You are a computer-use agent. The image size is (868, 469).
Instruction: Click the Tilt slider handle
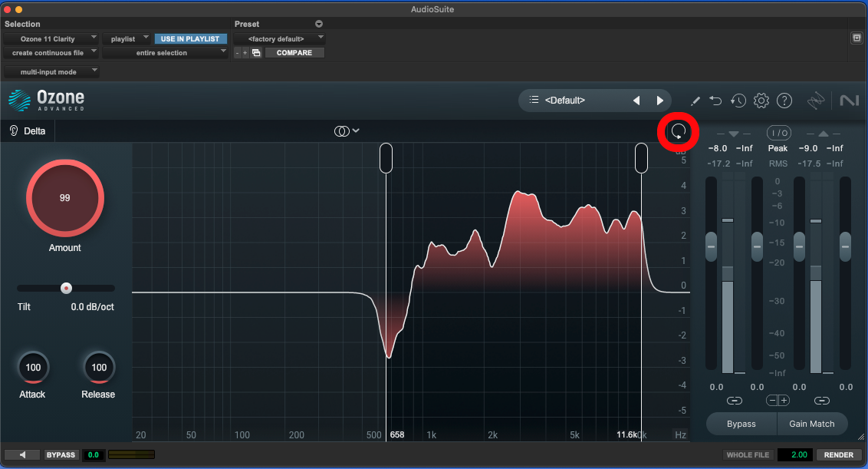[x=66, y=288]
